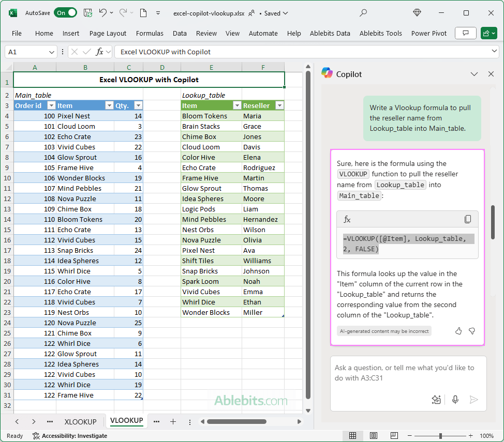Screen dimensions: 504x442
Task: Click horizontal scrollbar thumb
Action: pyautogui.click(x=236, y=421)
